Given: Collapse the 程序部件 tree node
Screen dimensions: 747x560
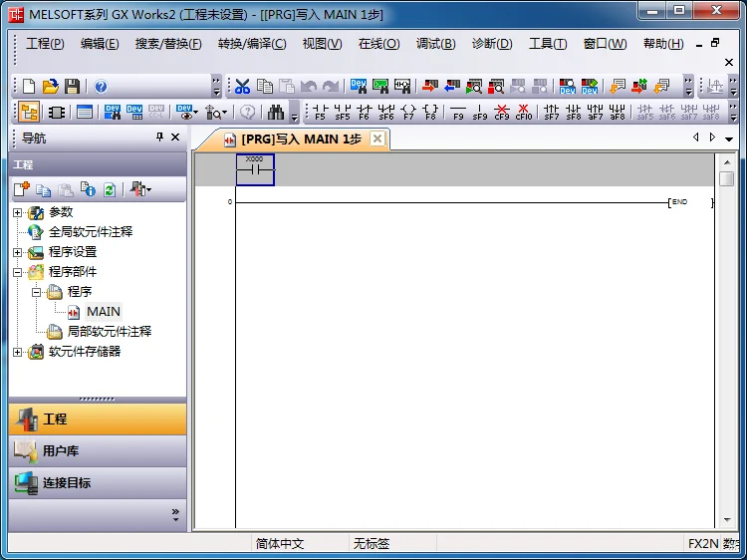Looking at the screenshot, I should click(x=18, y=272).
